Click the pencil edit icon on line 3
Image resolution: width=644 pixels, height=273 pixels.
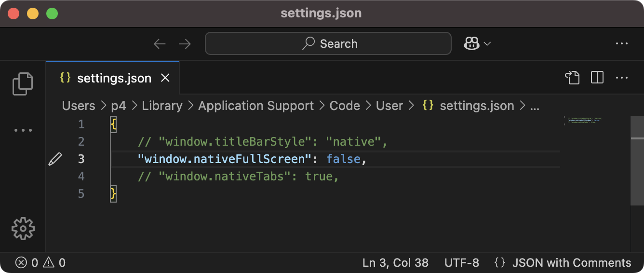tap(55, 159)
